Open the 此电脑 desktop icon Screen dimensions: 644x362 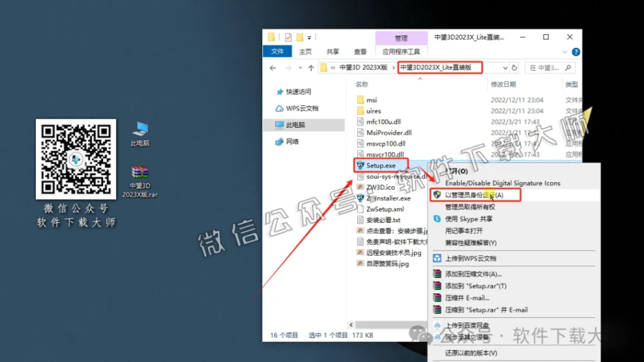coord(140,134)
